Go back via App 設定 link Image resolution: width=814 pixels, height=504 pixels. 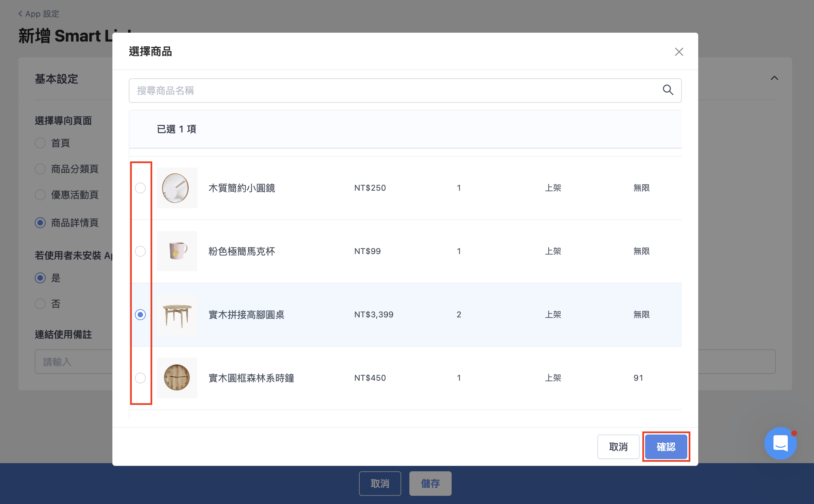[x=39, y=14]
